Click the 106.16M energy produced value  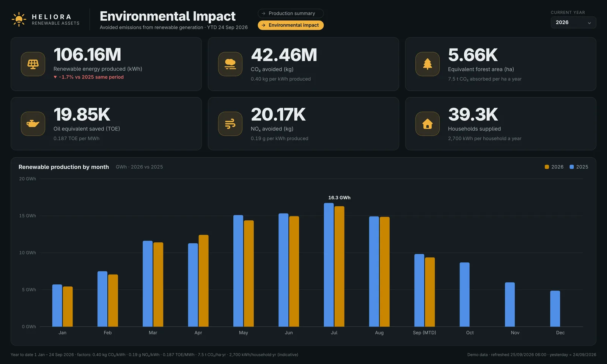[x=87, y=55]
